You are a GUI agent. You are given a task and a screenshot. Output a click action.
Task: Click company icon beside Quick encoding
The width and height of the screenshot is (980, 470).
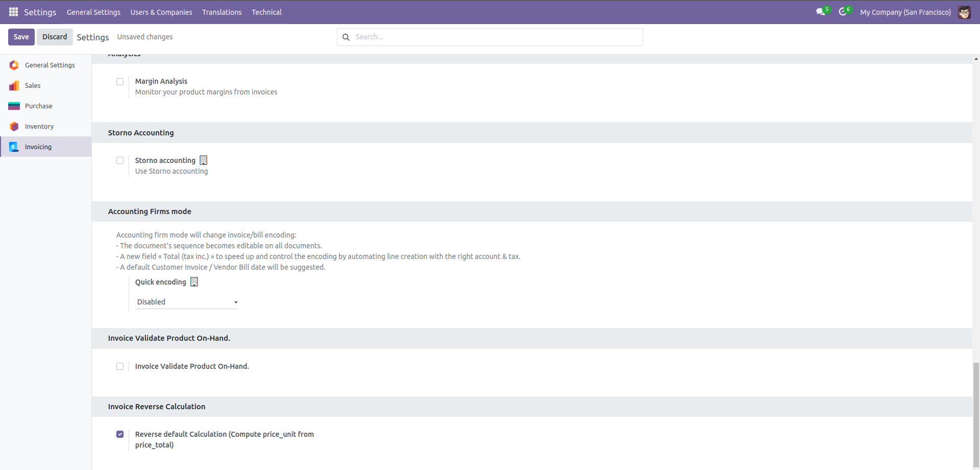pos(194,282)
